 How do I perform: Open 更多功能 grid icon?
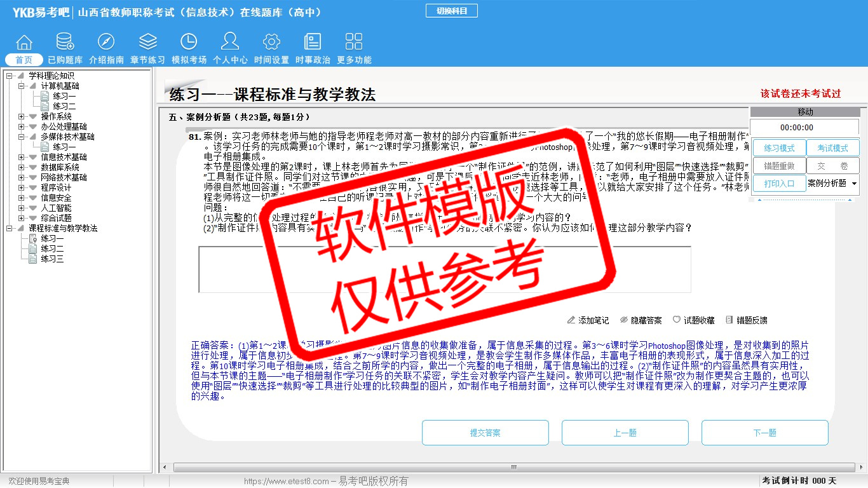click(x=354, y=43)
